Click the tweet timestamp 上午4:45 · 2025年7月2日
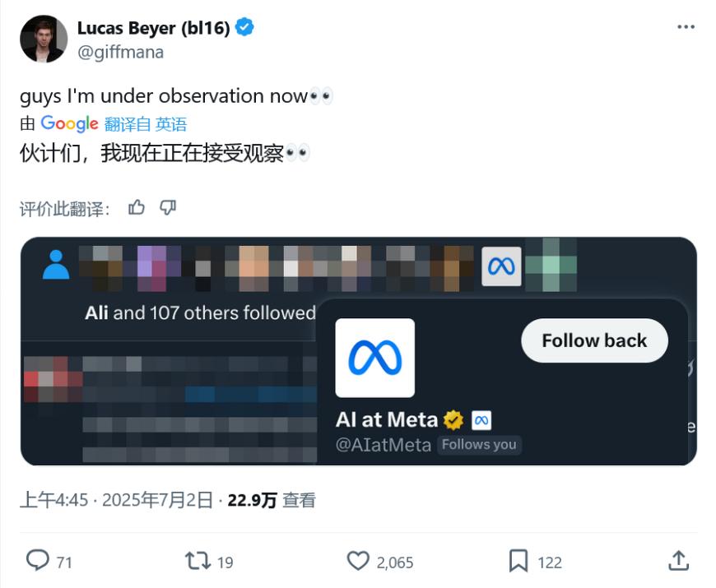The height and width of the screenshot is (588, 716). [116, 500]
